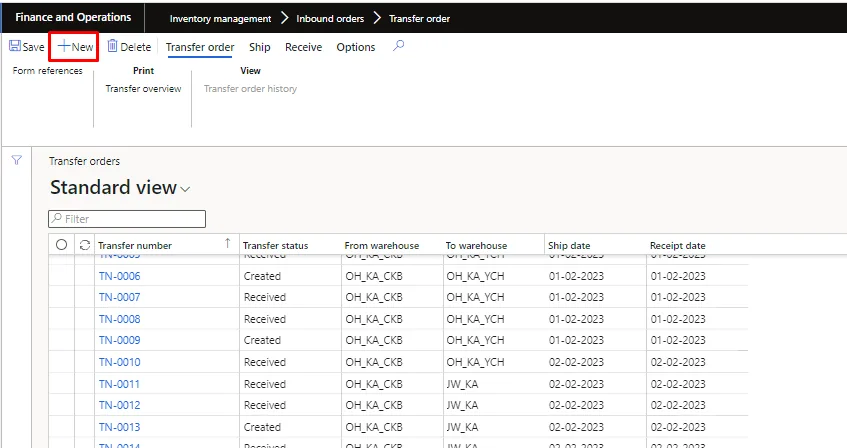
Task: Go to Inbound orders breadcrumb
Action: (330, 18)
